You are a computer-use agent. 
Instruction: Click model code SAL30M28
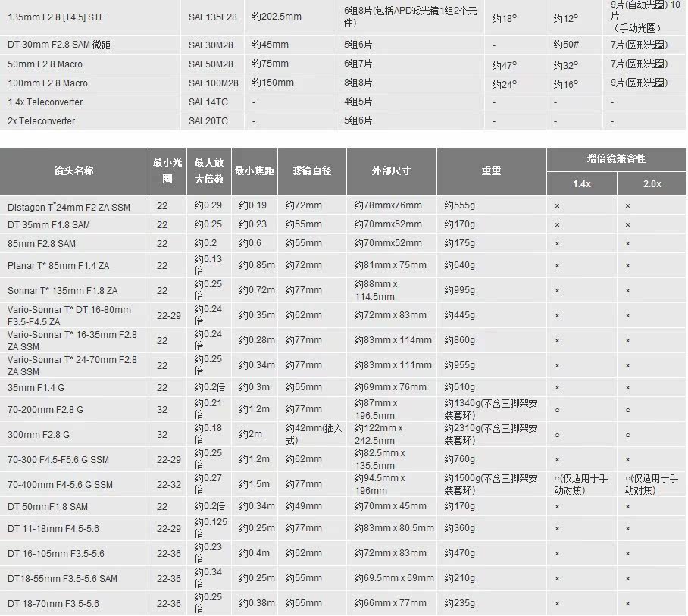click(x=211, y=45)
